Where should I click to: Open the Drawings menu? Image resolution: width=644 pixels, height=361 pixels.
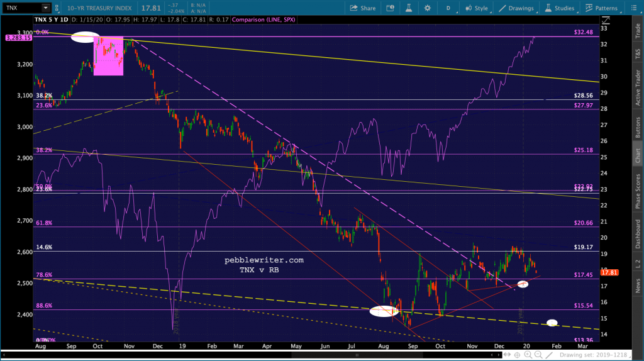pyautogui.click(x=516, y=8)
